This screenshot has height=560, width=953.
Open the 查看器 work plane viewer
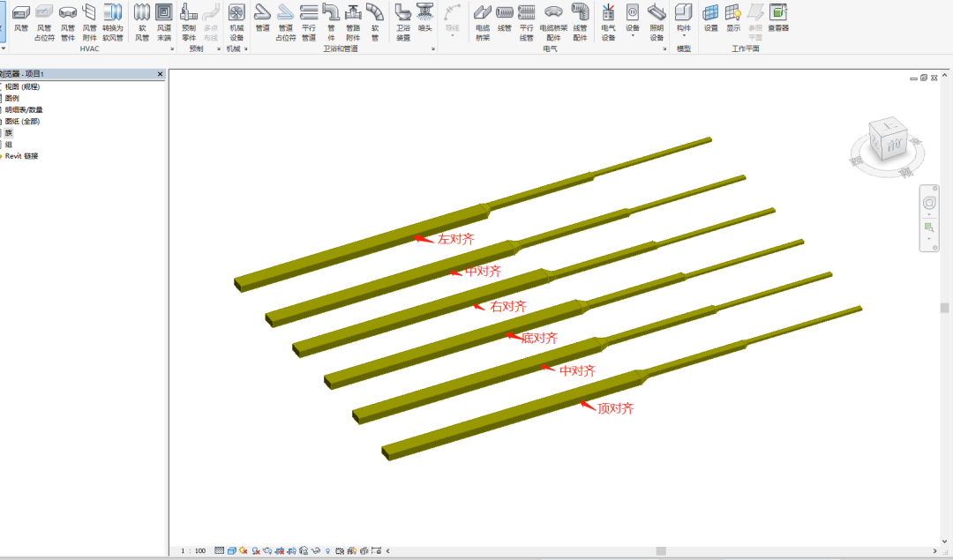pos(777,19)
